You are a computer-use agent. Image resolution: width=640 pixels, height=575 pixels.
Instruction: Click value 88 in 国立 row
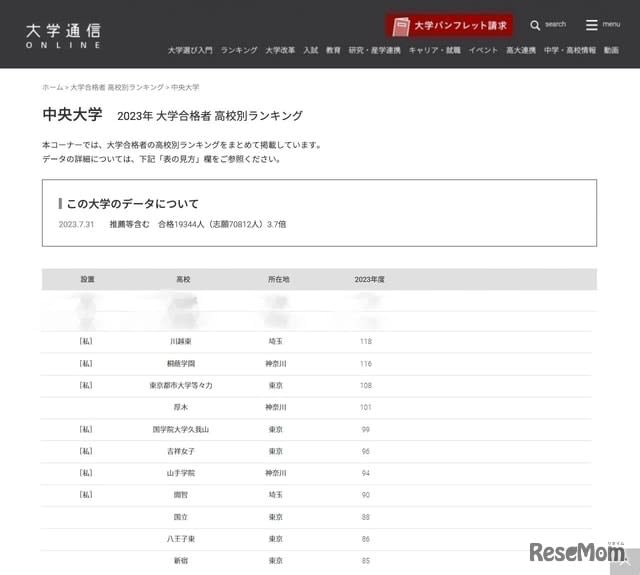click(366, 517)
